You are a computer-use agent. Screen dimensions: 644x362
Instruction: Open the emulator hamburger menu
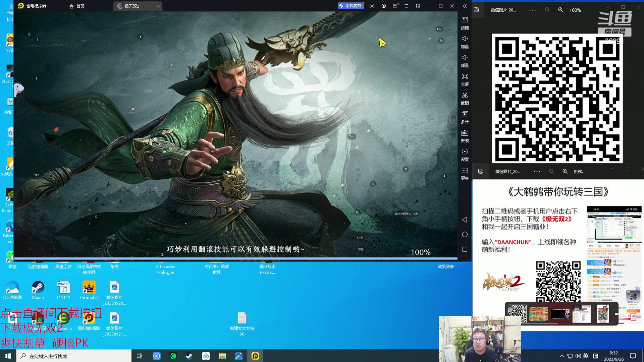pos(406,6)
